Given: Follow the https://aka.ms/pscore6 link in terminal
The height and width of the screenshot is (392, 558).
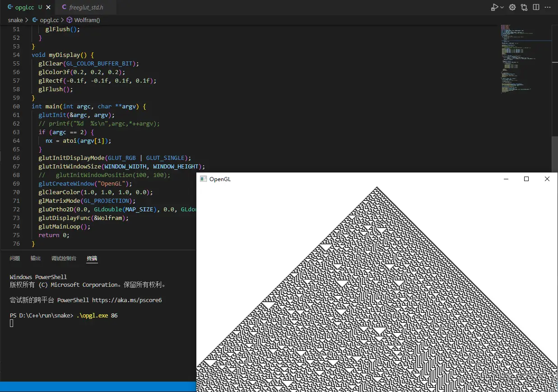Looking at the screenshot, I should tap(127, 300).
